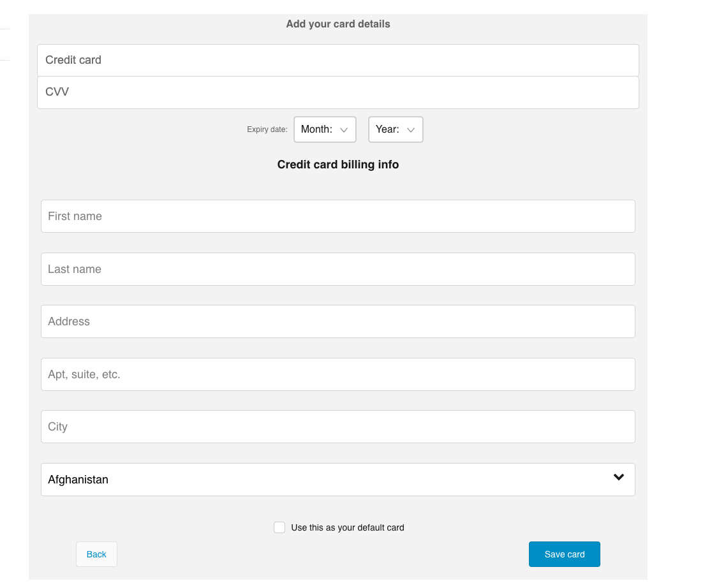Click the CVV field
Viewport: 712px width, 588px height.
(x=338, y=92)
